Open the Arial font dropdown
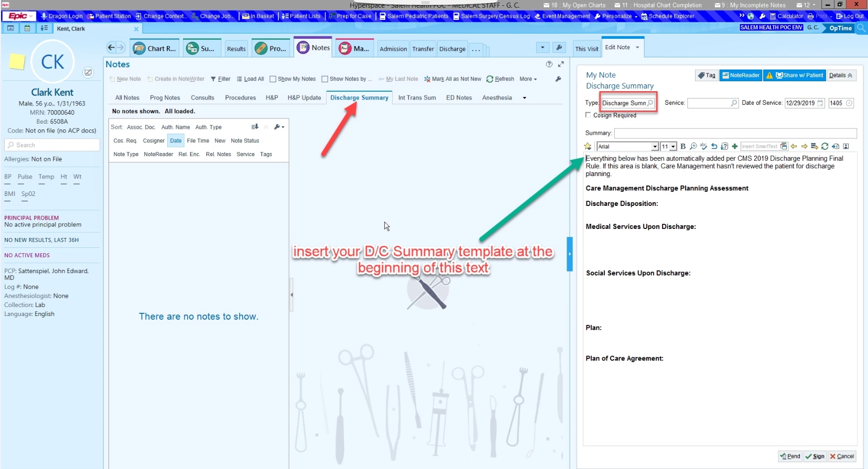This screenshot has height=469, width=868. [x=655, y=147]
